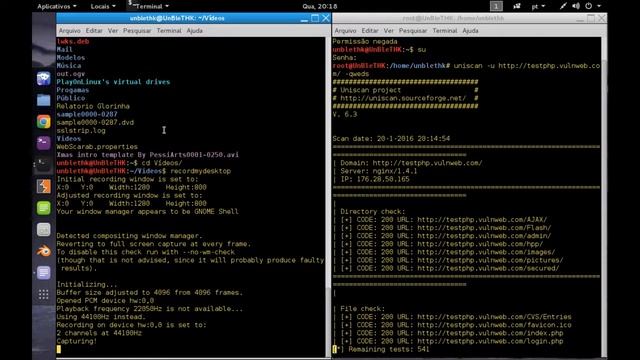Screen dimensions: 640x360
Task: Click the Remaining tests: 541 line
Action: 381,349
